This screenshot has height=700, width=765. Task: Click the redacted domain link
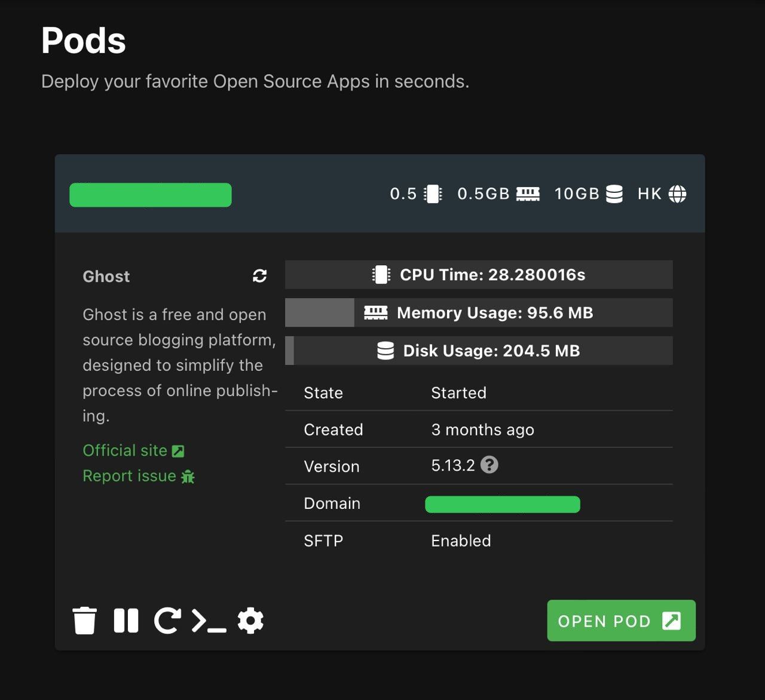(x=503, y=504)
